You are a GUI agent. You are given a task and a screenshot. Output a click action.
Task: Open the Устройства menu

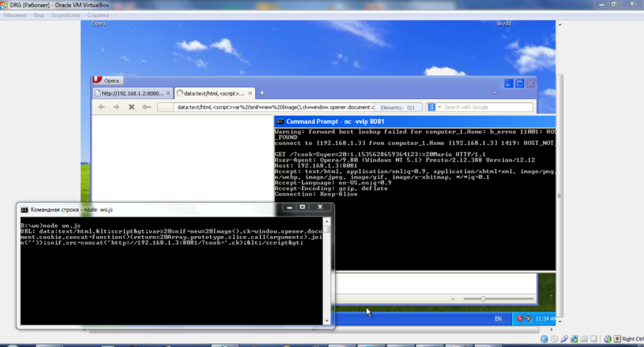pos(65,15)
